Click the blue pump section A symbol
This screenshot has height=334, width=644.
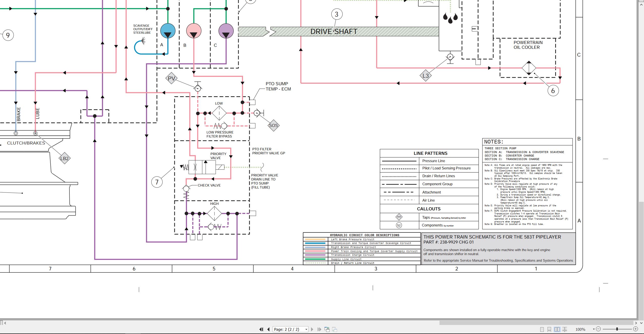(168, 31)
